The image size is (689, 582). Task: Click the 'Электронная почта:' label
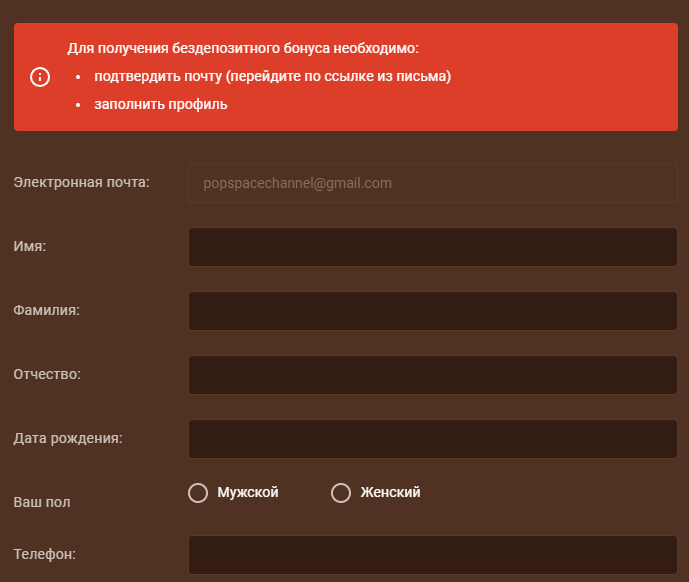(81, 182)
